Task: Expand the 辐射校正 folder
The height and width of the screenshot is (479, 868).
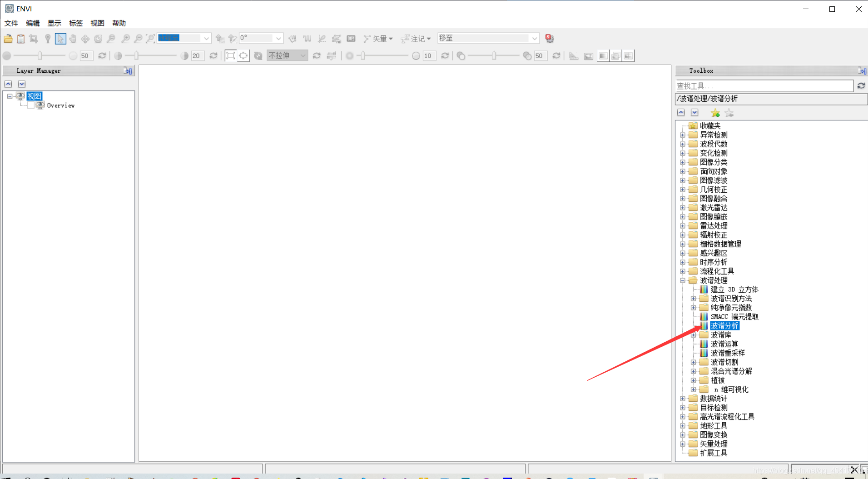Action: point(683,235)
